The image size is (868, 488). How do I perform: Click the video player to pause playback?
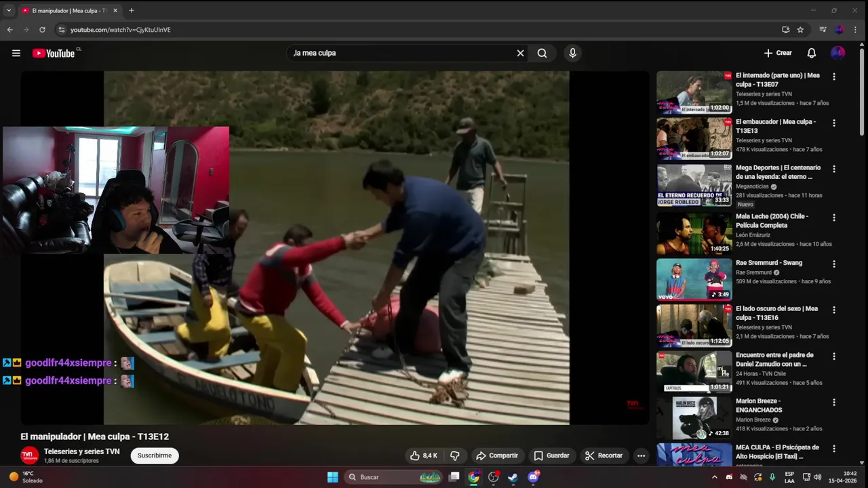coord(336,248)
